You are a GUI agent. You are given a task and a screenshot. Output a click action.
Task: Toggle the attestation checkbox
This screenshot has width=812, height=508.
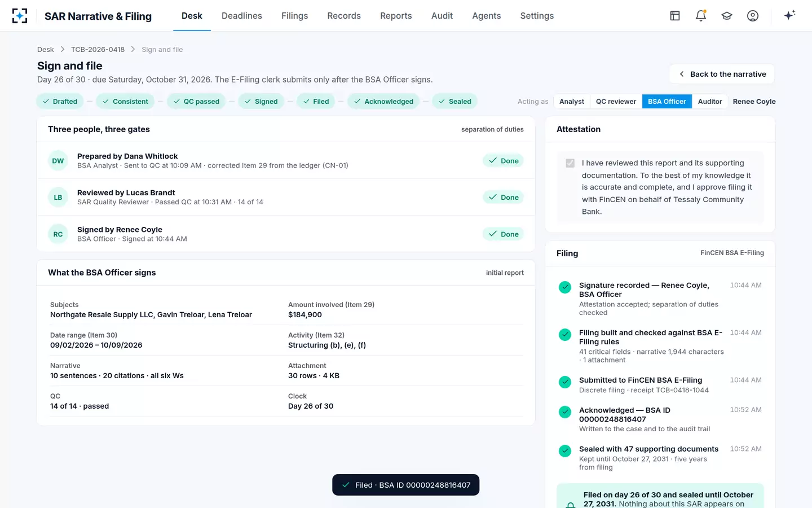570,163
